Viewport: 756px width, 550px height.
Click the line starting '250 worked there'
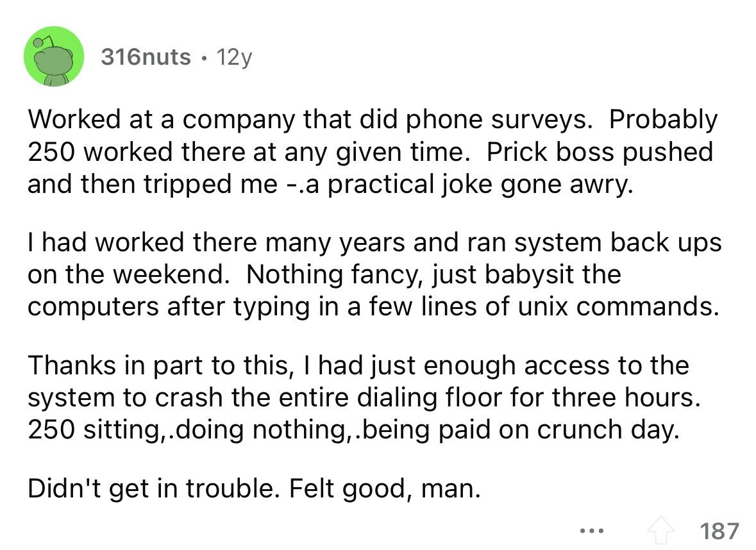click(x=370, y=152)
